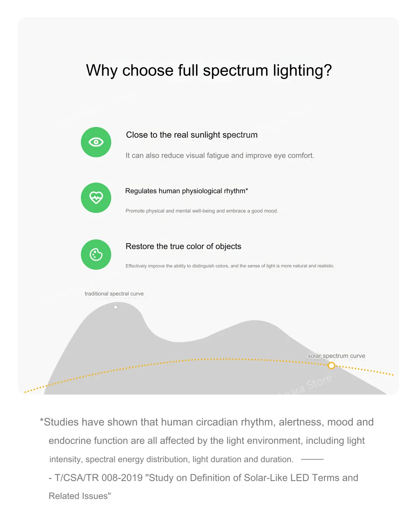
Task: Click the 'Why choose full spectrum lighting?' heading
Action: tap(209, 70)
